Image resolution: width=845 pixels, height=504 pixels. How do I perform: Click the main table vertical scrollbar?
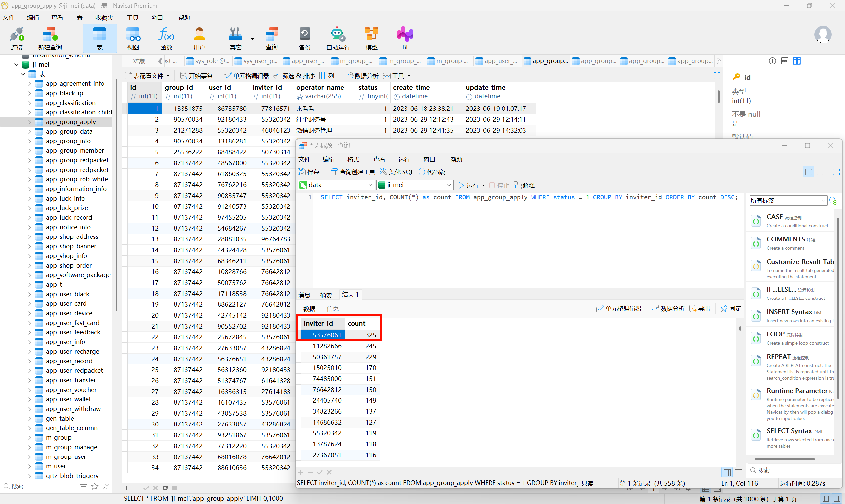718,97
